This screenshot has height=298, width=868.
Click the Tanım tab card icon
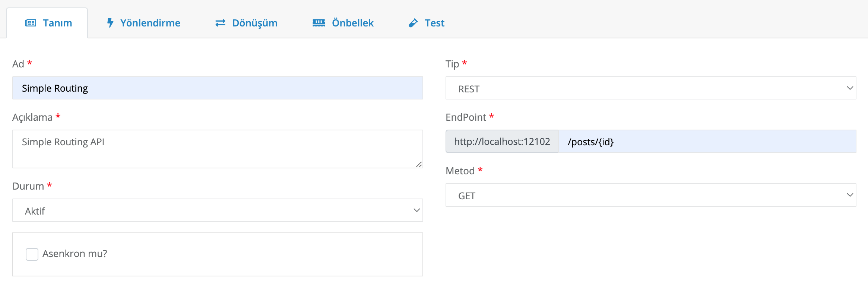[31, 23]
